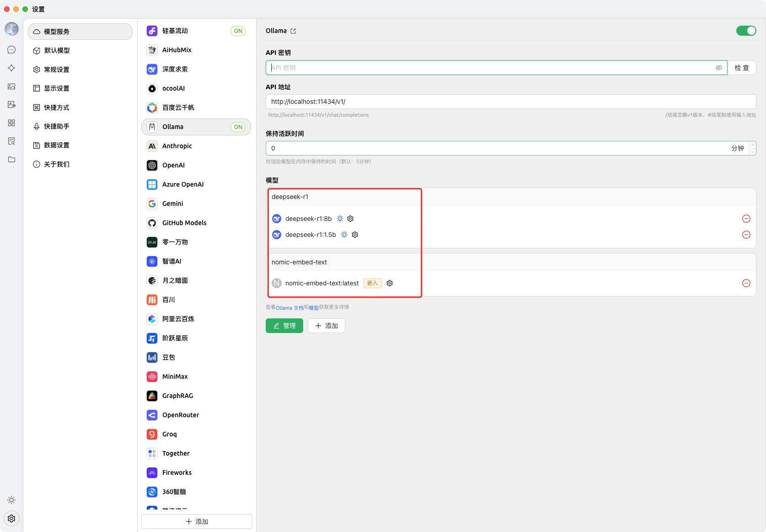The height and width of the screenshot is (532, 766).
Task: Toggle API key visibility eye icon
Action: coord(719,68)
